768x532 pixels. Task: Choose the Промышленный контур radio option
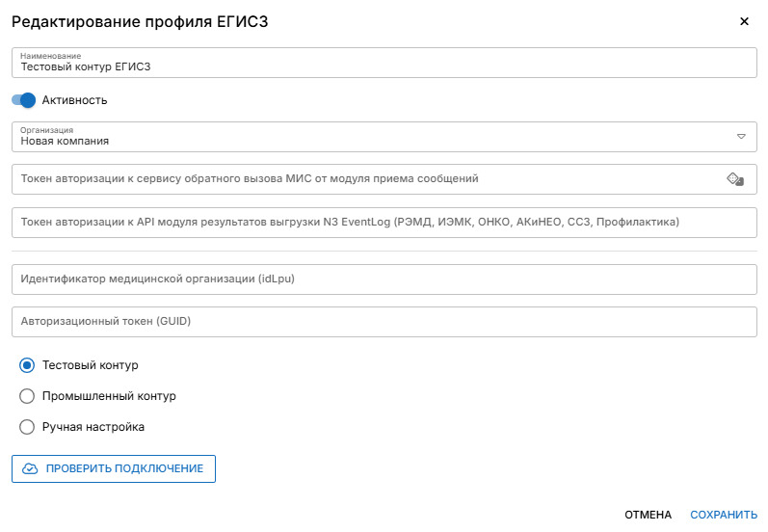[x=27, y=396]
